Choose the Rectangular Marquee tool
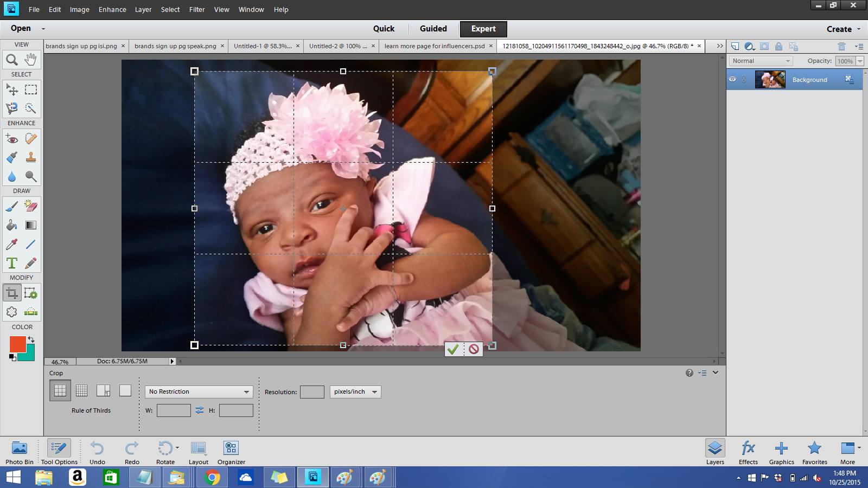Image resolution: width=868 pixels, height=488 pixels. [x=31, y=89]
